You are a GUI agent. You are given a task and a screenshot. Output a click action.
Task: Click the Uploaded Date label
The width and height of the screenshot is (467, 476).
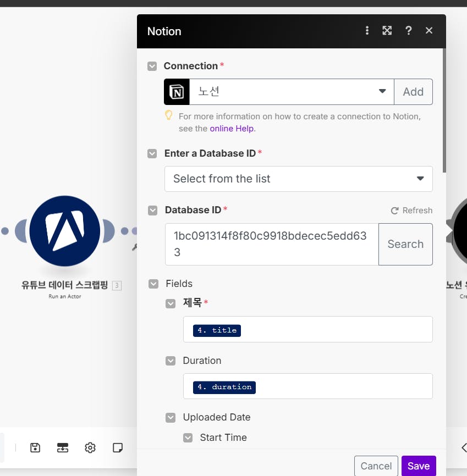point(217,417)
